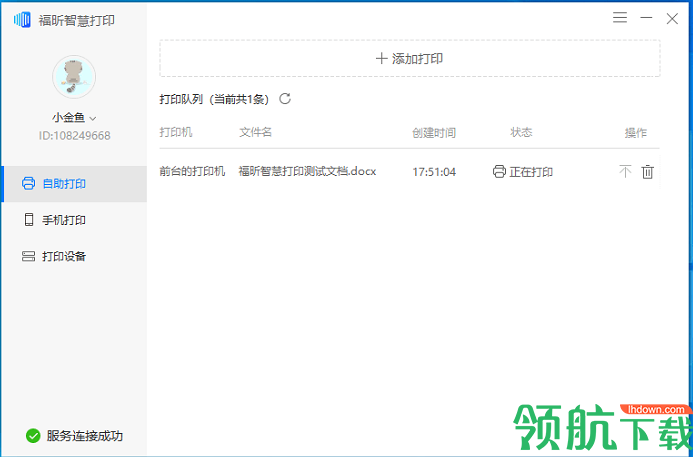The width and height of the screenshot is (693, 457).
Task: Delete the print job with trash icon
Action: [647, 171]
